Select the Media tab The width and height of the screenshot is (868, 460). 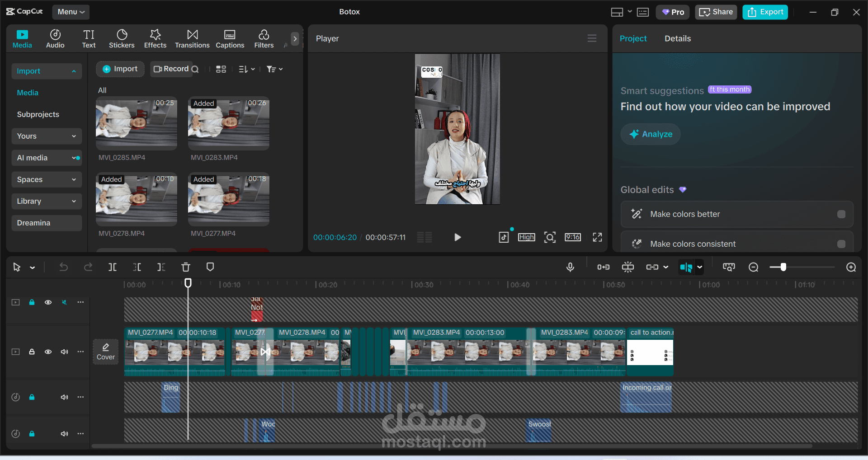click(22, 38)
